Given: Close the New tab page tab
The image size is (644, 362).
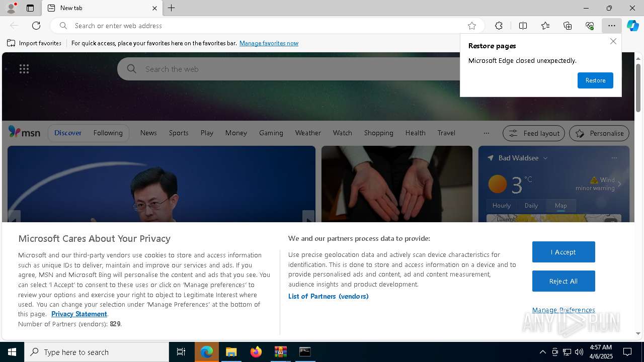Looking at the screenshot, I should (x=154, y=8).
